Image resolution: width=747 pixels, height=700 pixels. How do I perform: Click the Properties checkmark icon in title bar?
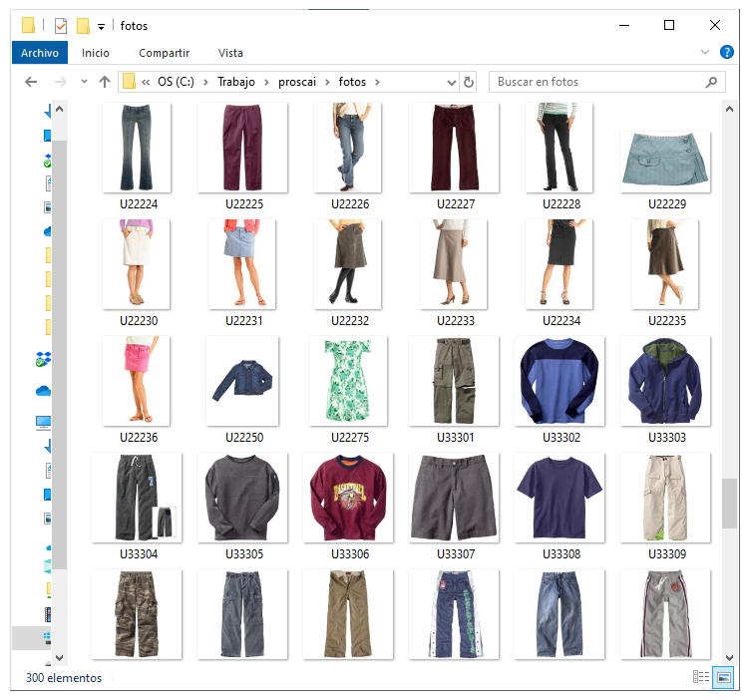[x=61, y=26]
